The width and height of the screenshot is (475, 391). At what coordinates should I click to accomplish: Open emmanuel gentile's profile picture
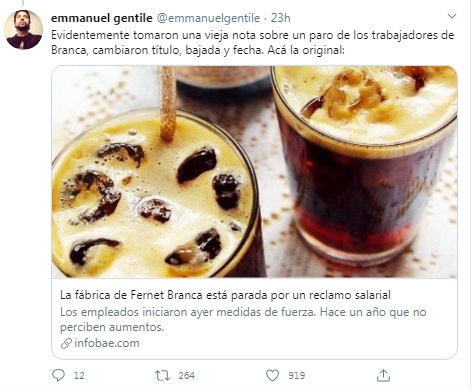(23, 29)
